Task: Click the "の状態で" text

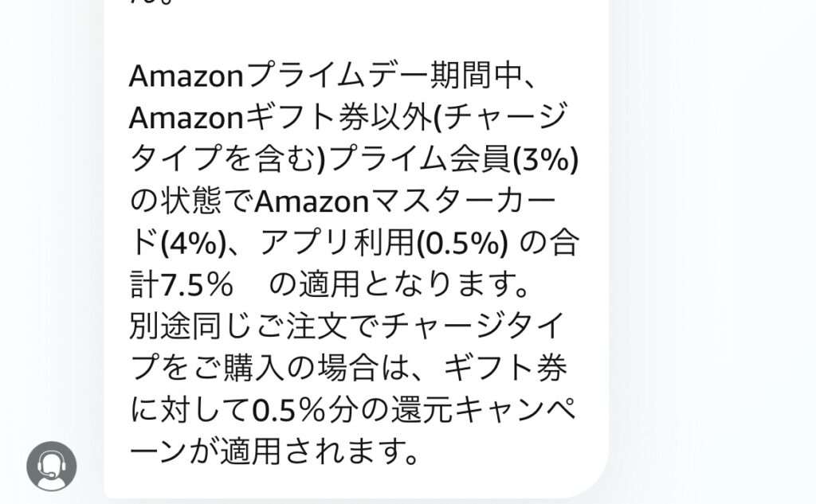Action: pyautogui.click(x=190, y=203)
